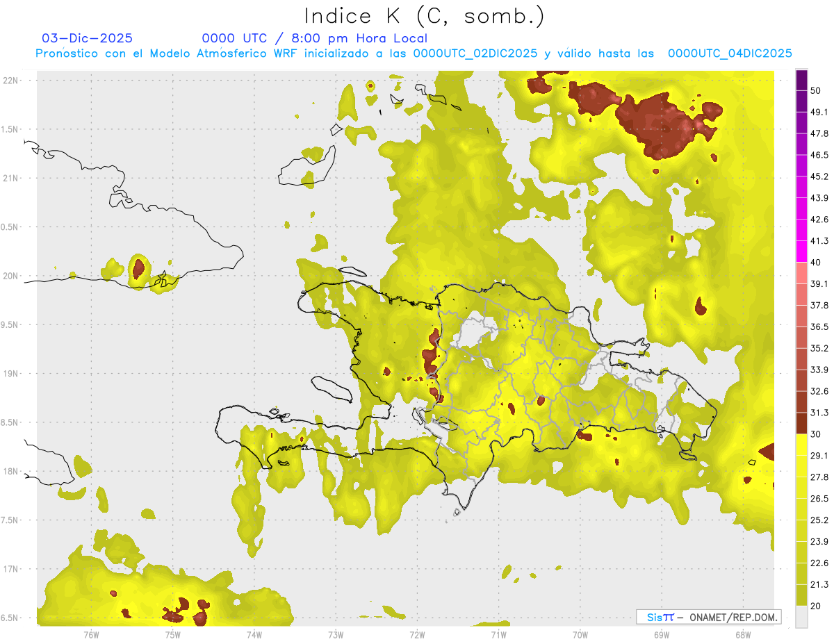Click legend value '45.2'
Viewport: 834px width, 644px height.
[819, 176]
